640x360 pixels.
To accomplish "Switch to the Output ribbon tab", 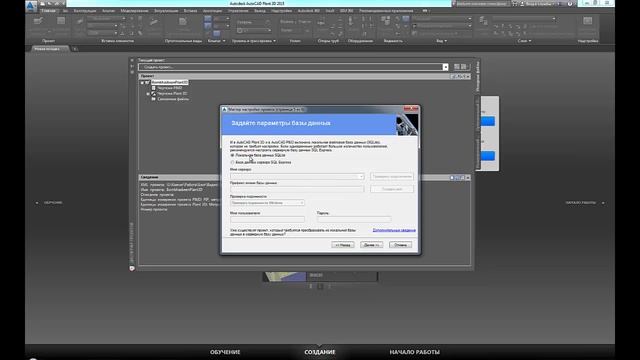I will [x=260, y=11].
